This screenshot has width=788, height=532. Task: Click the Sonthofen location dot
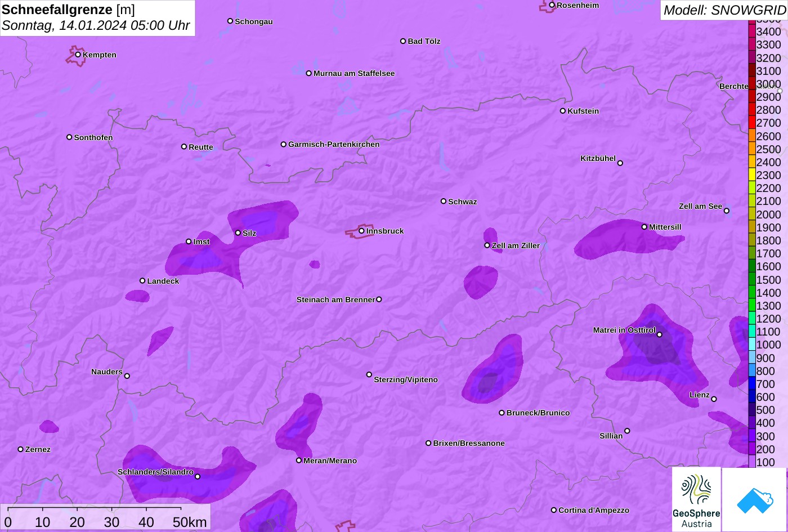(69, 137)
